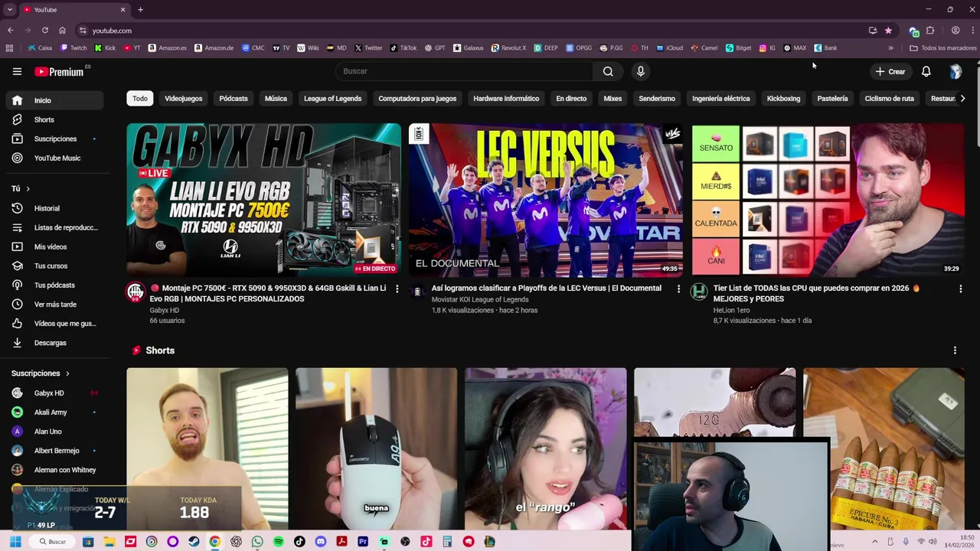Show hidden bookmarks overflow chevron
This screenshot has height=551, width=980.
890,47
